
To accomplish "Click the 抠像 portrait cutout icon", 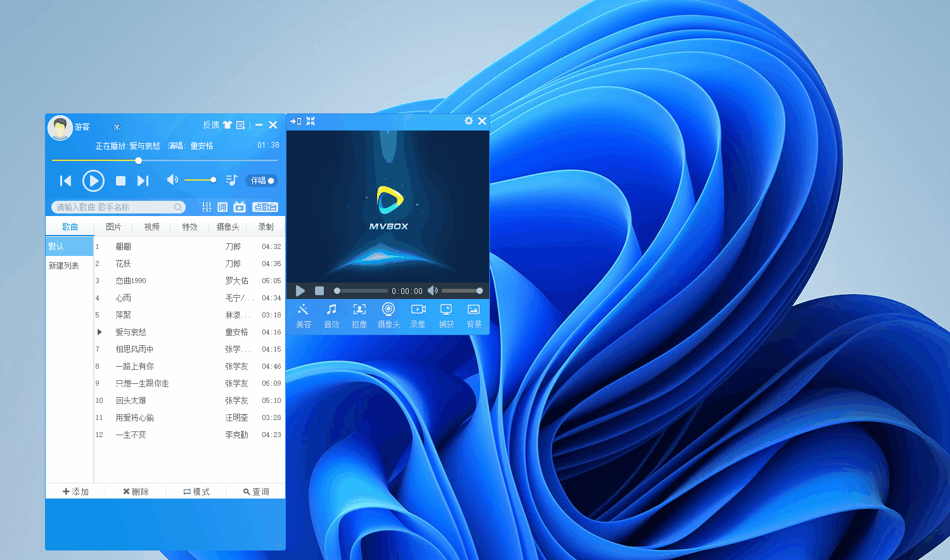I will (359, 315).
